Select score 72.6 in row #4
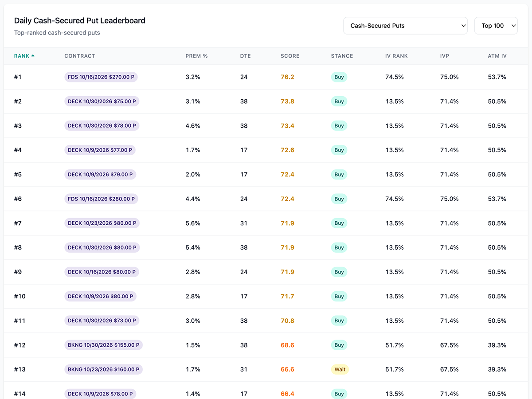 (x=287, y=150)
